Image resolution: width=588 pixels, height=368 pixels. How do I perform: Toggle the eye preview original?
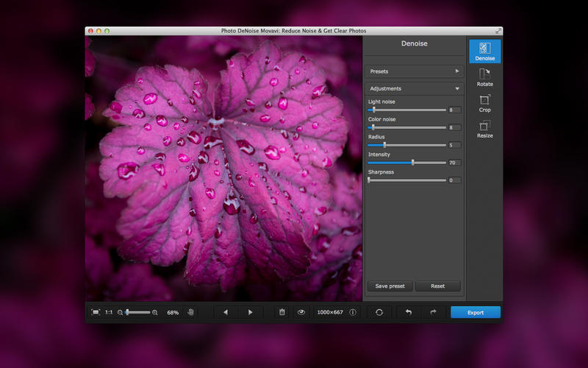tap(301, 312)
